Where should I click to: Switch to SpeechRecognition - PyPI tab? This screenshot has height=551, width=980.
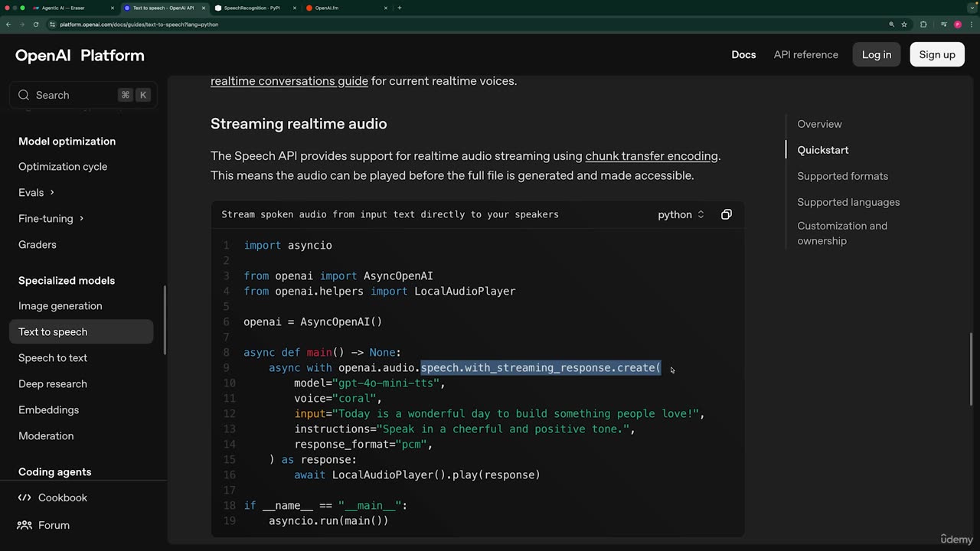click(x=256, y=8)
